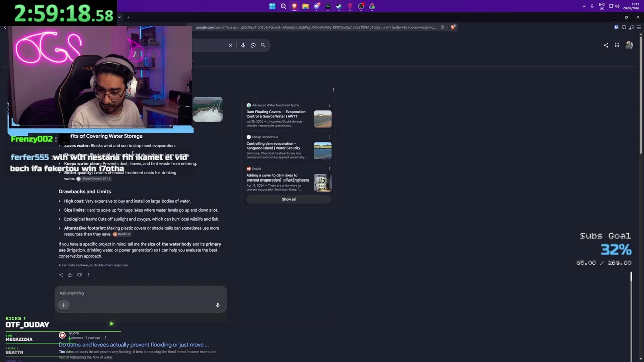The width and height of the screenshot is (644, 362).
Task: Open the Google apps grid
Action: click(x=617, y=45)
